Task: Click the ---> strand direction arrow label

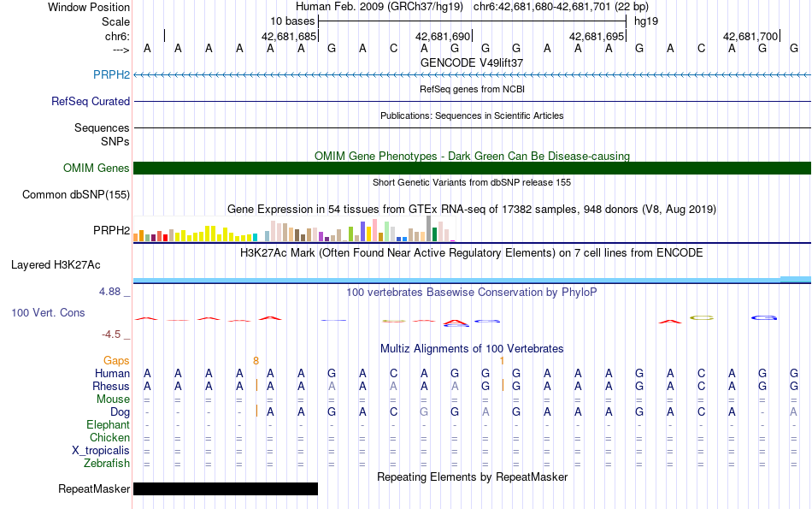Action: coord(121,50)
